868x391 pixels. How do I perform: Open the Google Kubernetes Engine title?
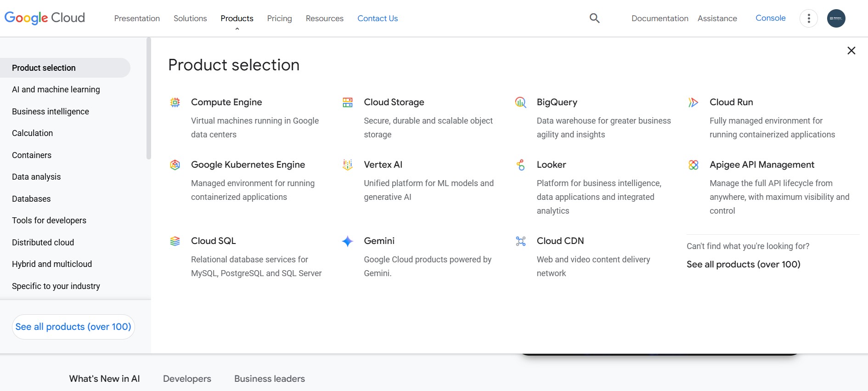248,164
